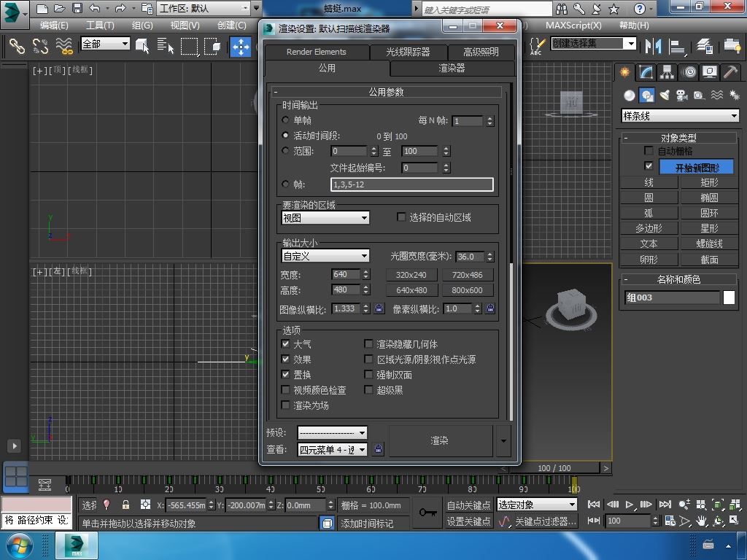Image resolution: width=747 pixels, height=560 pixels.
Task: Open the Display panel tab
Action: (x=710, y=72)
